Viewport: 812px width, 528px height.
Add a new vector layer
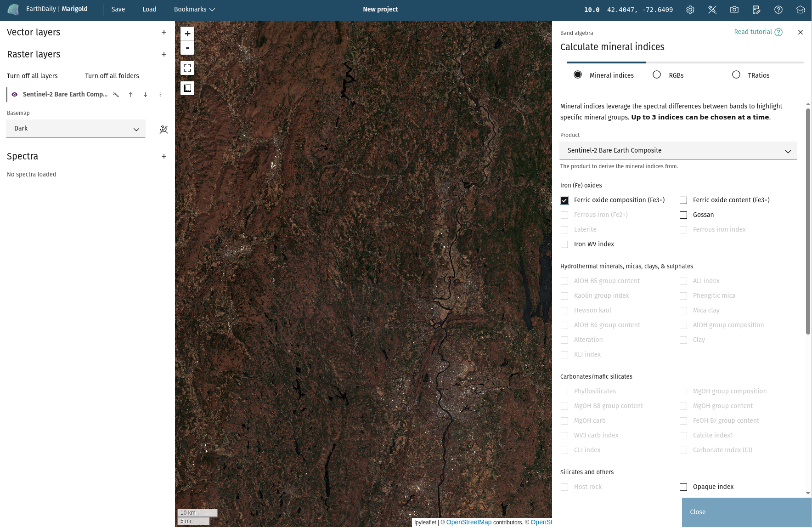164,32
